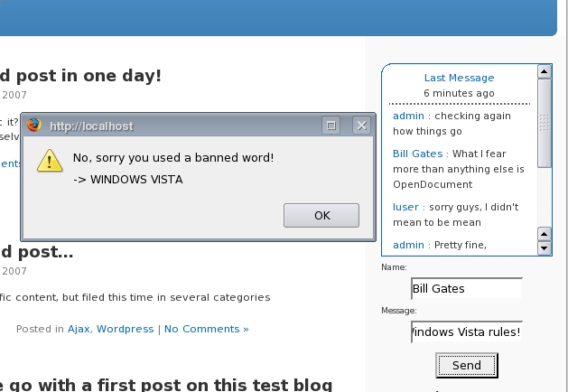This screenshot has width=568, height=392.
Task: Click the Last Message header
Action: pyautogui.click(x=459, y=78)
